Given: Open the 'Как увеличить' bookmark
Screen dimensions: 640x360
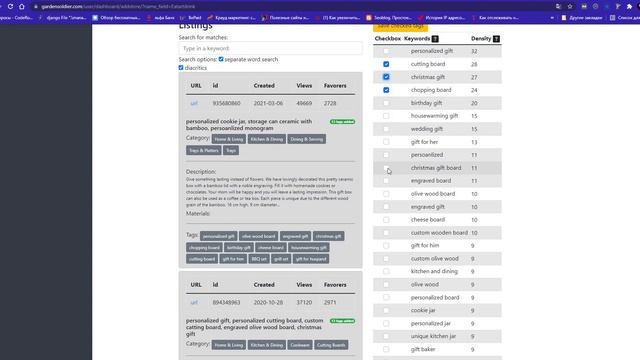Looking at the screenshot, I should coord(338,18).
